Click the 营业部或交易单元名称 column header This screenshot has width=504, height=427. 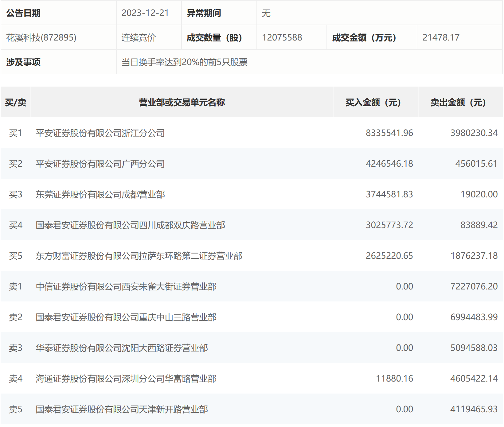click(x=182, y=102)
